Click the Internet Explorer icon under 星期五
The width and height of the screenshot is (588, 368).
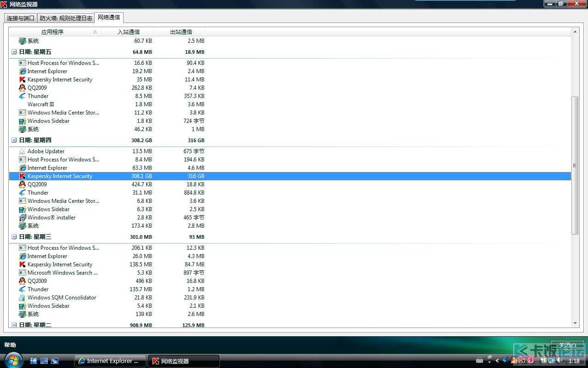pos(23,71)
